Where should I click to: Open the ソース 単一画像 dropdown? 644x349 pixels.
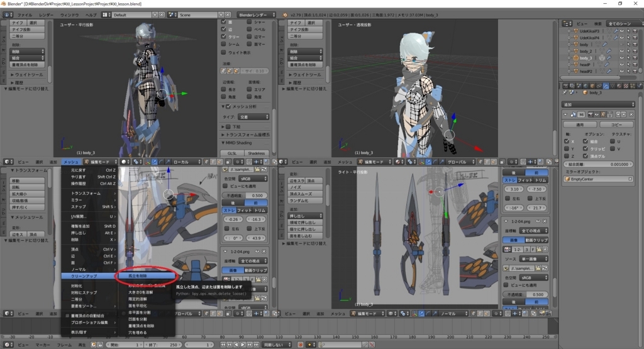(533, 259)
